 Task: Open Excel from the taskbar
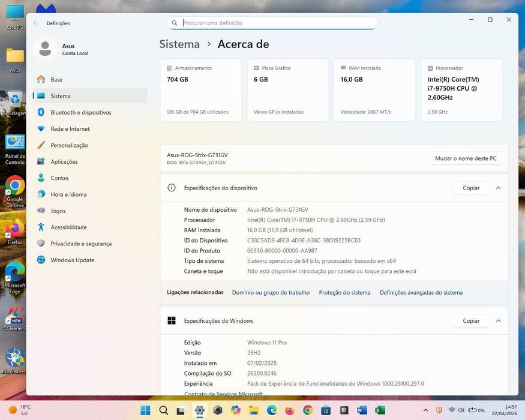tap(380, 410)
